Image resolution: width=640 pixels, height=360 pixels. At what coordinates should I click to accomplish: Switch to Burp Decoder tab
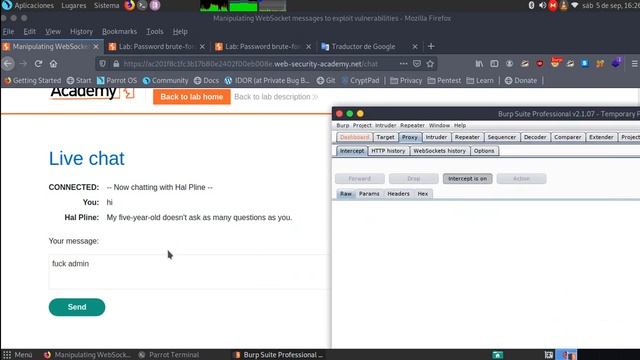(x=535, y=137)
